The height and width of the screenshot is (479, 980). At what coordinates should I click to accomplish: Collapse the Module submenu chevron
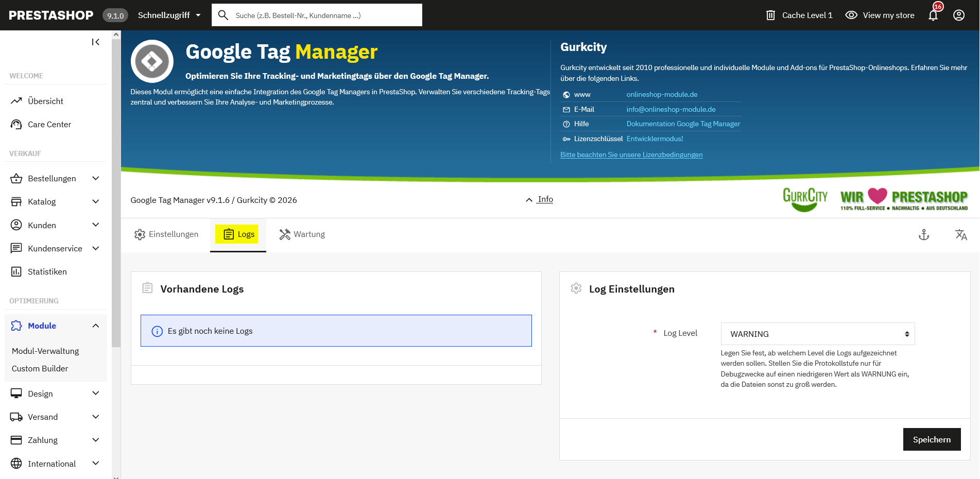coord(95,326)
